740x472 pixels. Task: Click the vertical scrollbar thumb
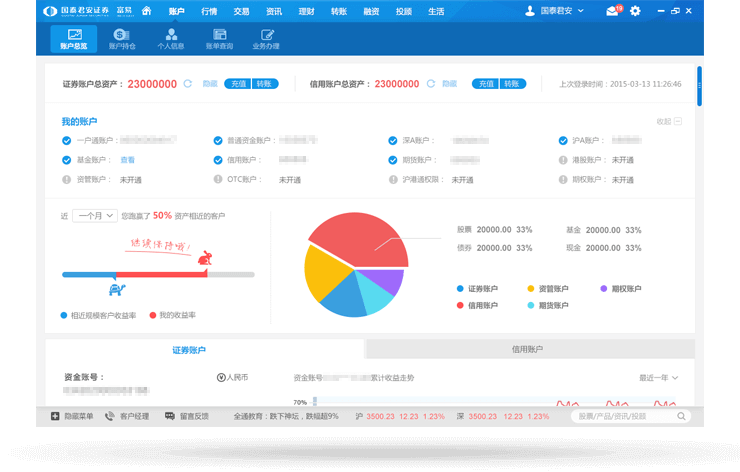click(699, 86)
